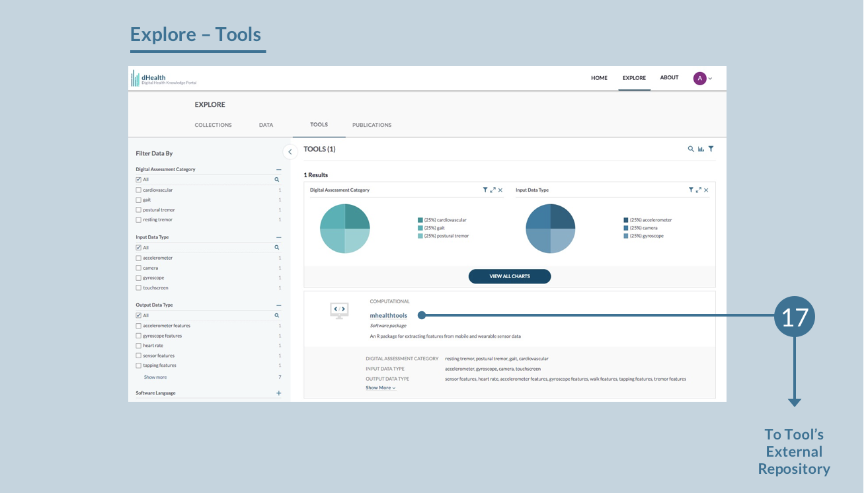The width and height of the screenshot is (868, 493).
Task: Tick the accelerometer input data checkbox
Action: pos(138,258)
